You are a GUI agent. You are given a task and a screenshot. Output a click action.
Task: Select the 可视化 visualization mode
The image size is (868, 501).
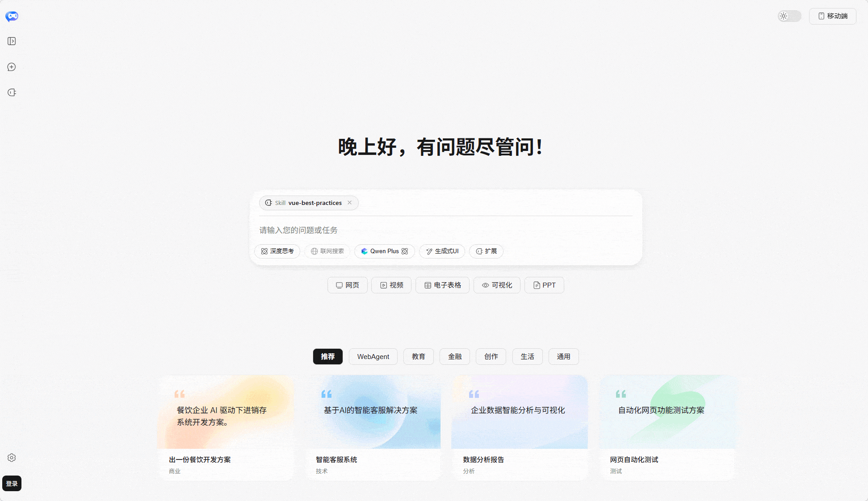coord(497,285)
